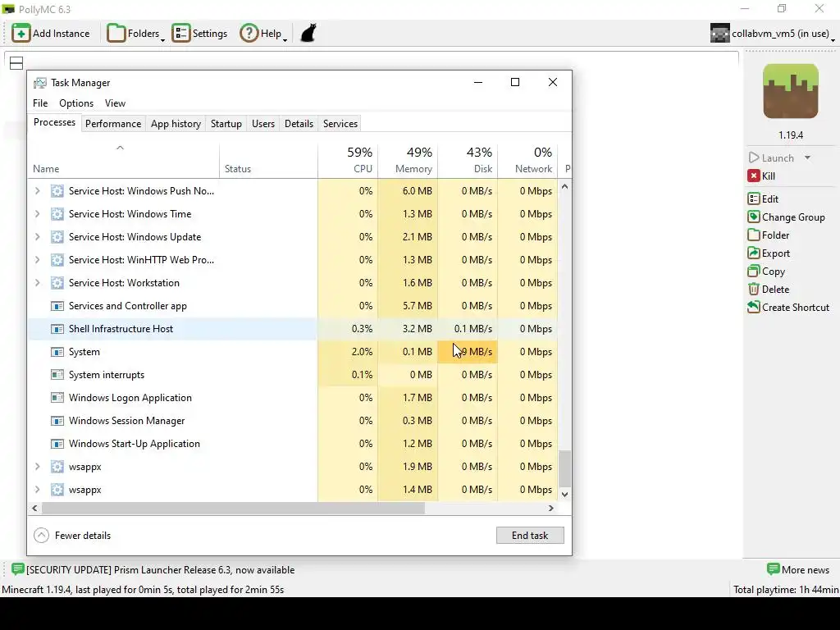Expand the second wsappx row
840x630 pixels.
pos(37,490)
